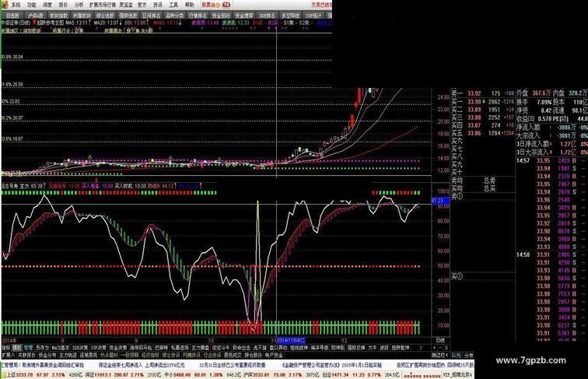Click the 14:58 tick trade row
The width and height of the screenshot is (588, 379).
click(x=551, y=254)
